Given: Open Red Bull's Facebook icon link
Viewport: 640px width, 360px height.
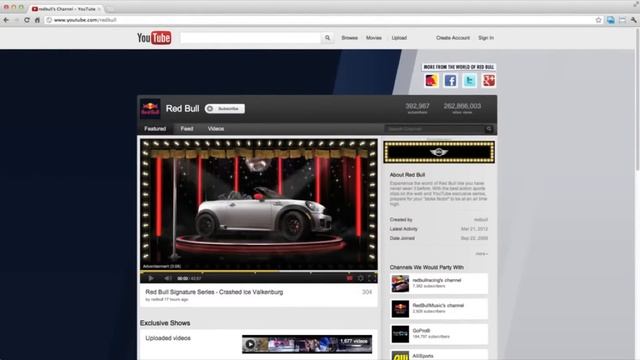Looking at the screenshot, I should click(x=450, y=80).
